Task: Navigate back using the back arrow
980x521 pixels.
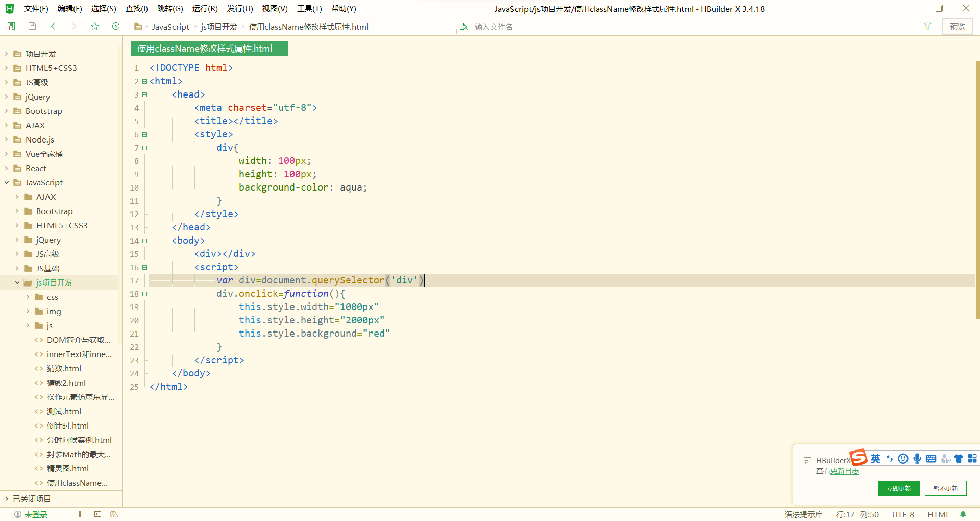Action: [x=53, y=26]
